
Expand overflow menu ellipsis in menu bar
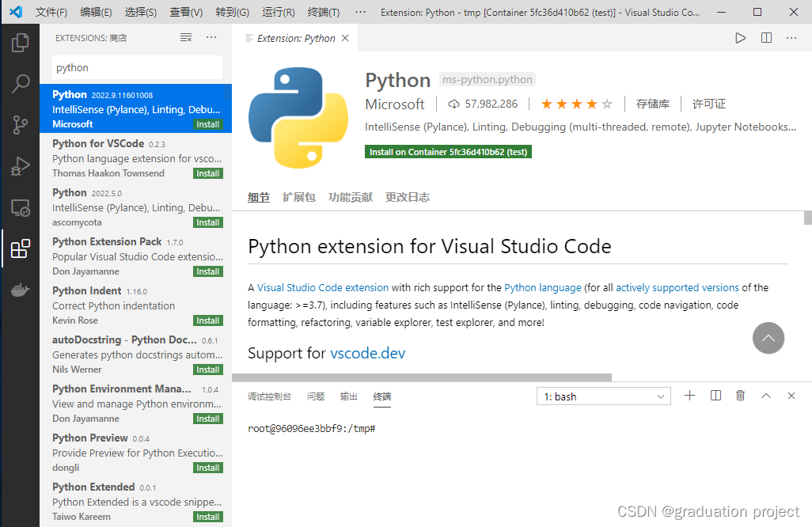pyautogui.click(x=360, y=13)
